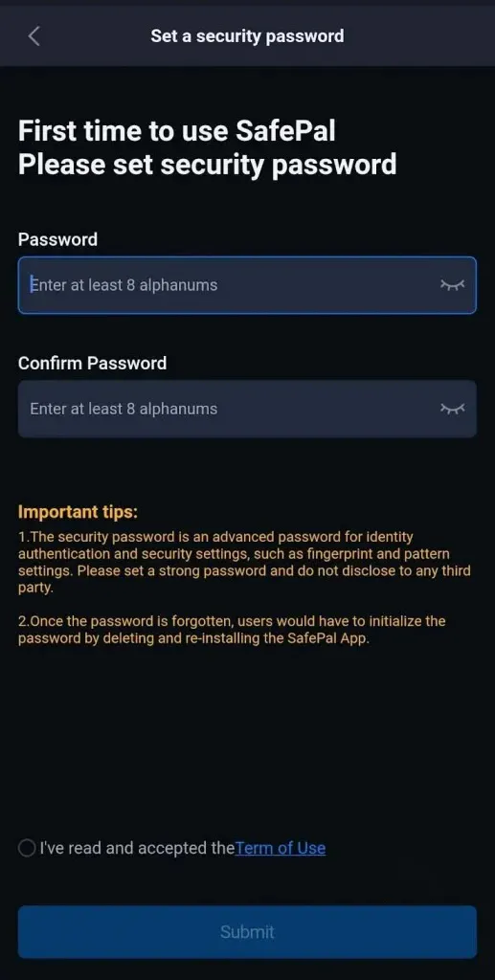495x980 pixels.
Task: Click the 'Confirm Password' field label
Action: pyautogui.click(x=93, y=363)
